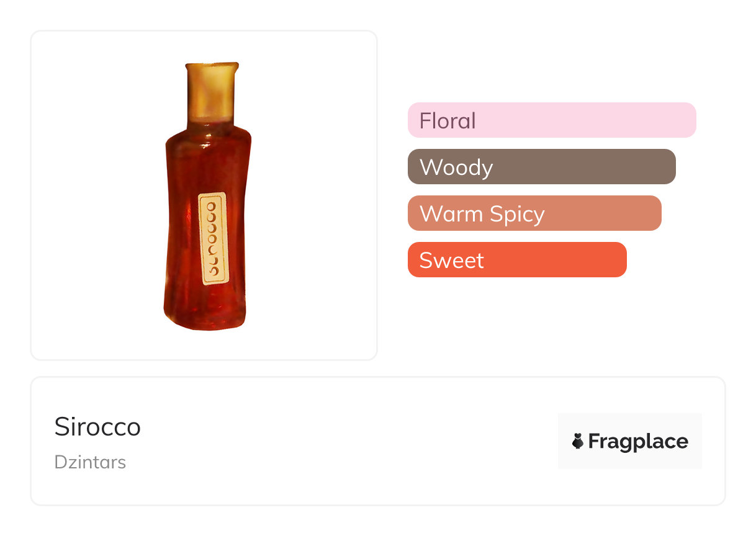This screenshot has width=756, height=536.
Task: Click the "Sweet" text label
Action: tap(451, 260)
